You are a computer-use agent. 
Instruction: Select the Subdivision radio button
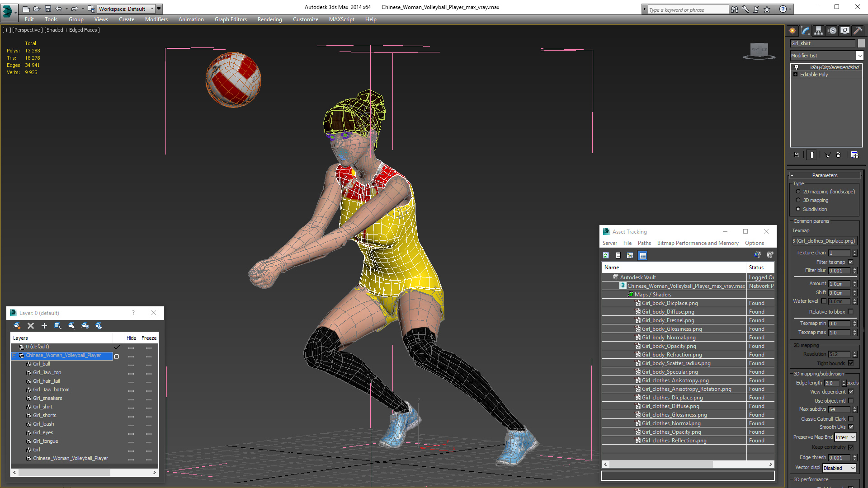click(798, 209)
